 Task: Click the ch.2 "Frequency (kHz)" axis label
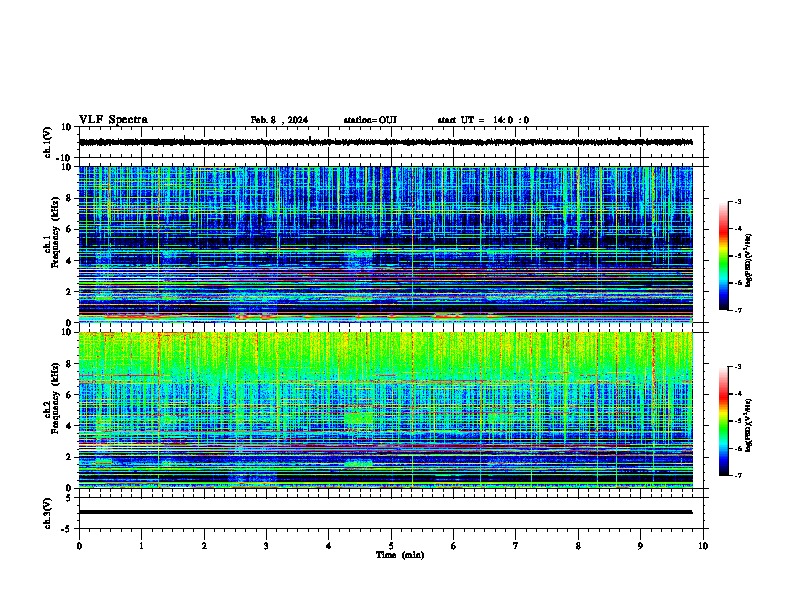55,398
